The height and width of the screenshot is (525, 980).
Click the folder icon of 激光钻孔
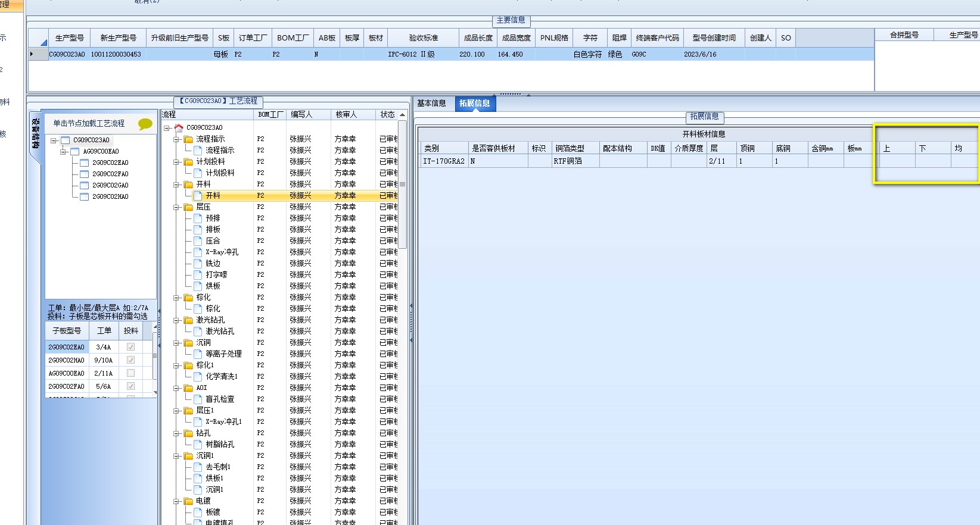[188, 320]
